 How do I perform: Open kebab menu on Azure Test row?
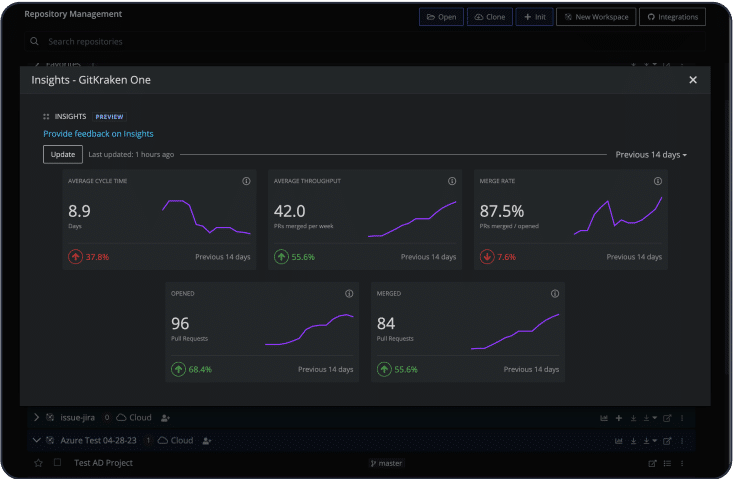click(682, 441)
